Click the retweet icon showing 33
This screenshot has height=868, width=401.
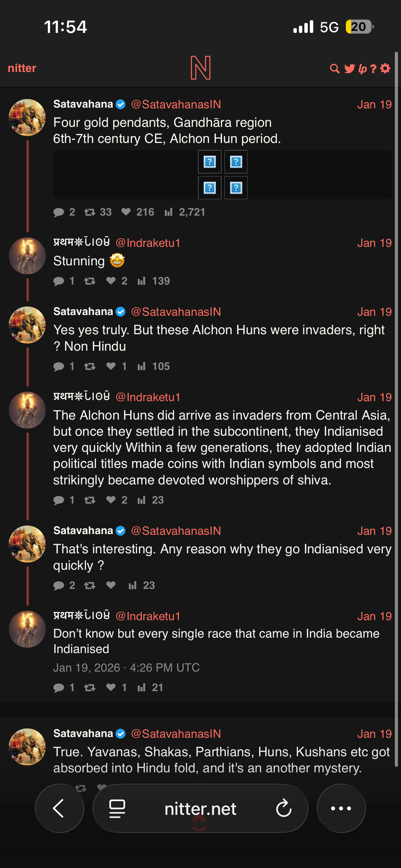(90, 212)
